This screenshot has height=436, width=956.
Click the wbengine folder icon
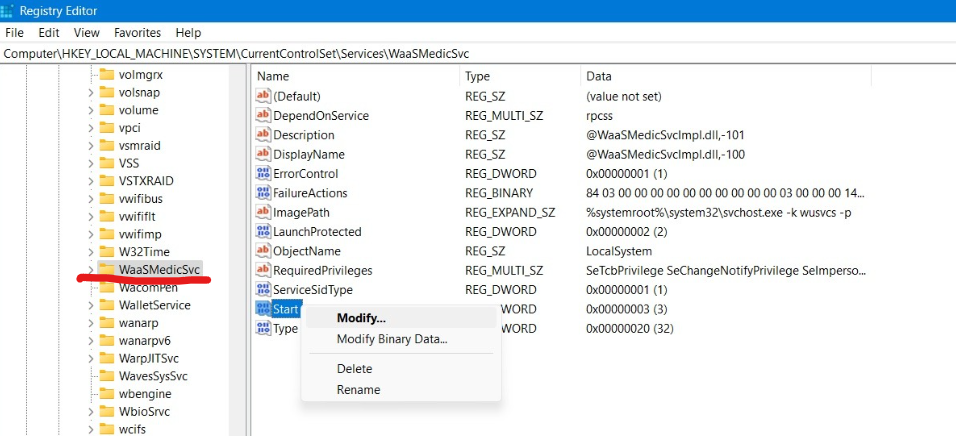tap(107, 393)
